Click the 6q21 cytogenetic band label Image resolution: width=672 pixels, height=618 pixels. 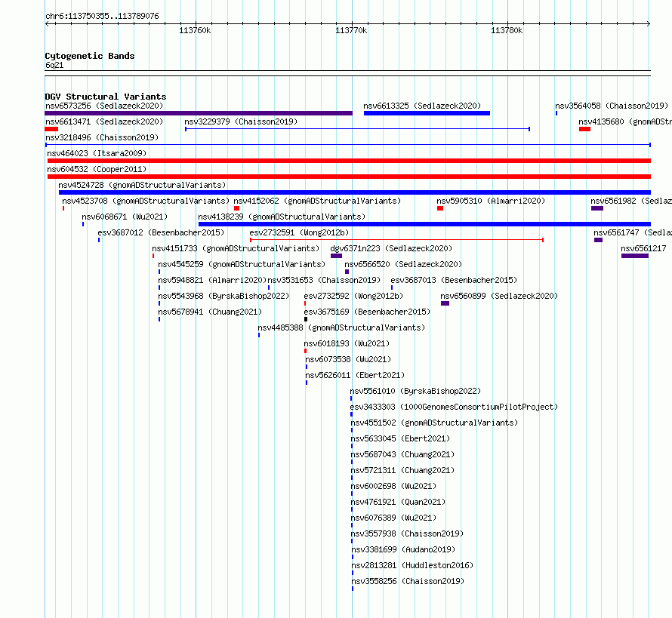click(54, 65)
